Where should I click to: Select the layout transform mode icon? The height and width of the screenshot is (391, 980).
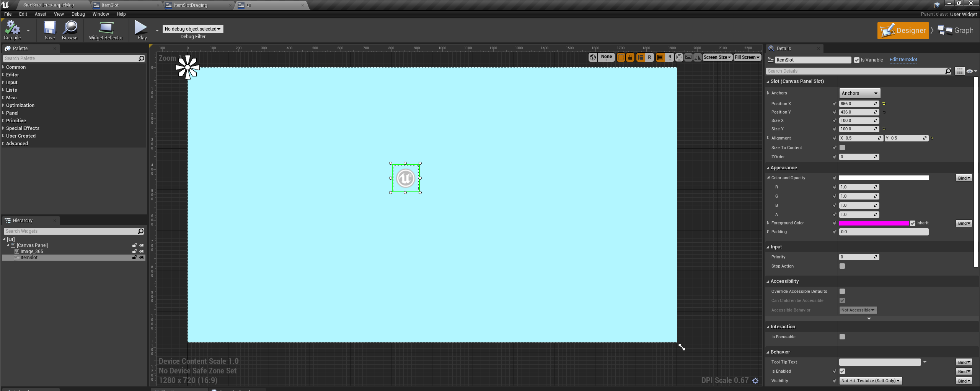[x=640, y=57]
